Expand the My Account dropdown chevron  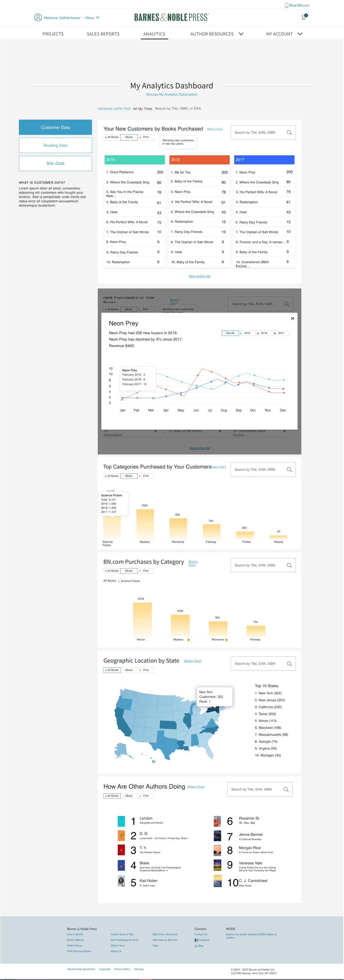pos(300,34)
